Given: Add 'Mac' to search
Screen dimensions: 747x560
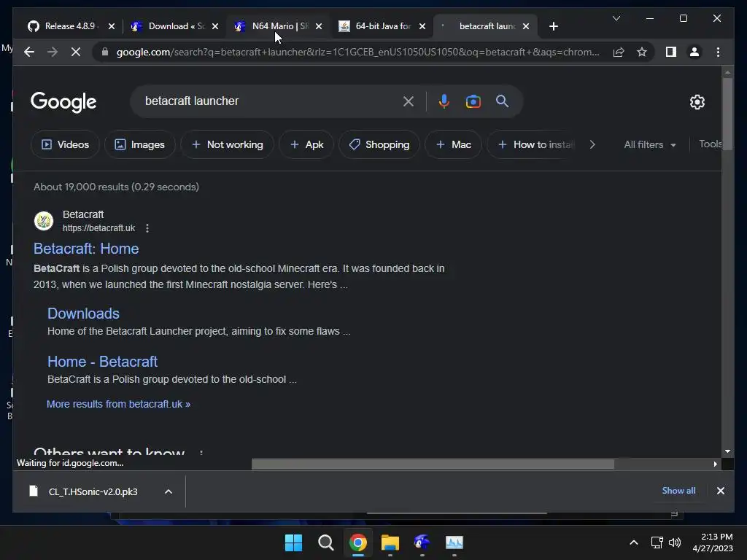Looking at the screenshot, I should (x=453, y=144).
